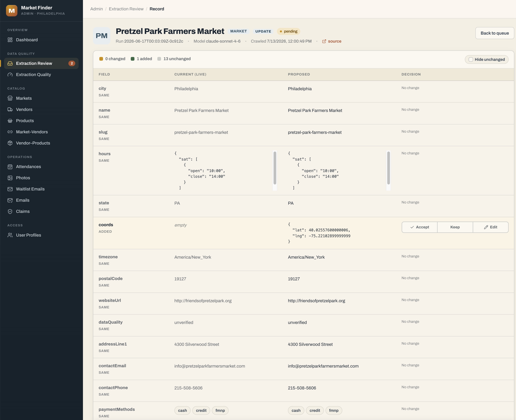This screenshot has width=516, height=420.
Task: Click the Extraction Review inbox icon
Action: tap(10, 63)
